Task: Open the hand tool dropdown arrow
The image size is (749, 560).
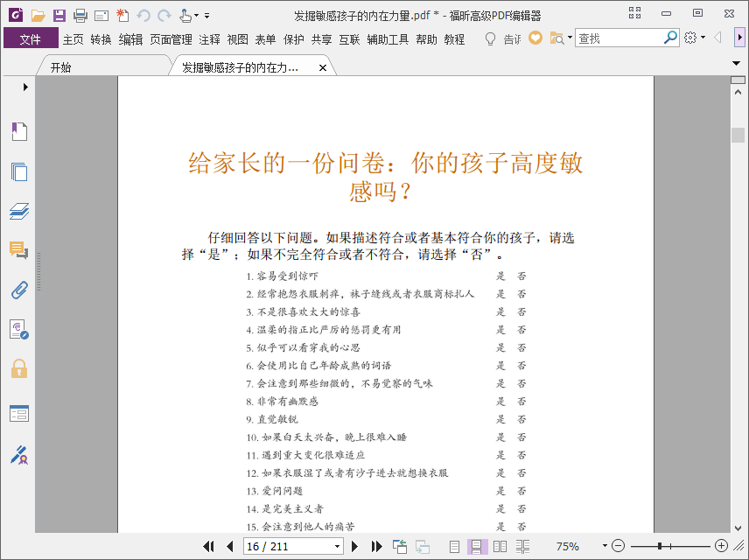Action: tap(196, 16)
